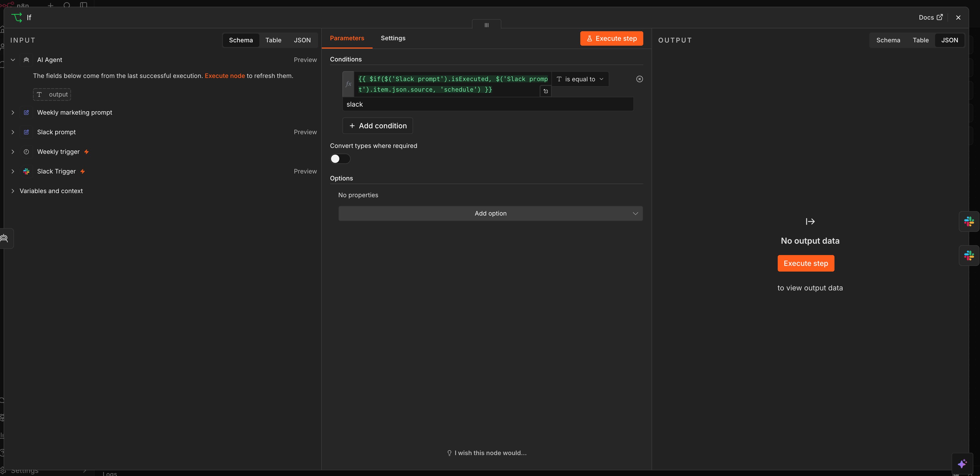Click Preview beside AI Agent
980x476 pixels.
coord(305,60)
